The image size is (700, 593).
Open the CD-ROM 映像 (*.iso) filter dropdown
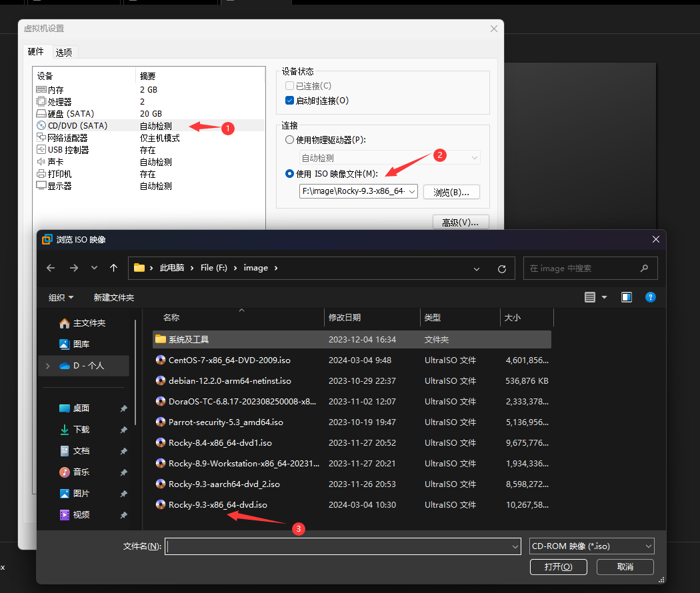click(x=592, y=546)
